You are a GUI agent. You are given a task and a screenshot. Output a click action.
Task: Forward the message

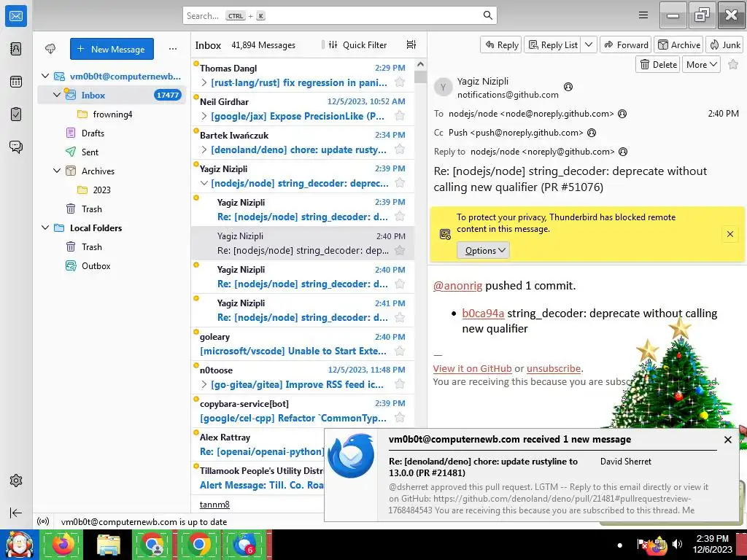pos(625,44)
